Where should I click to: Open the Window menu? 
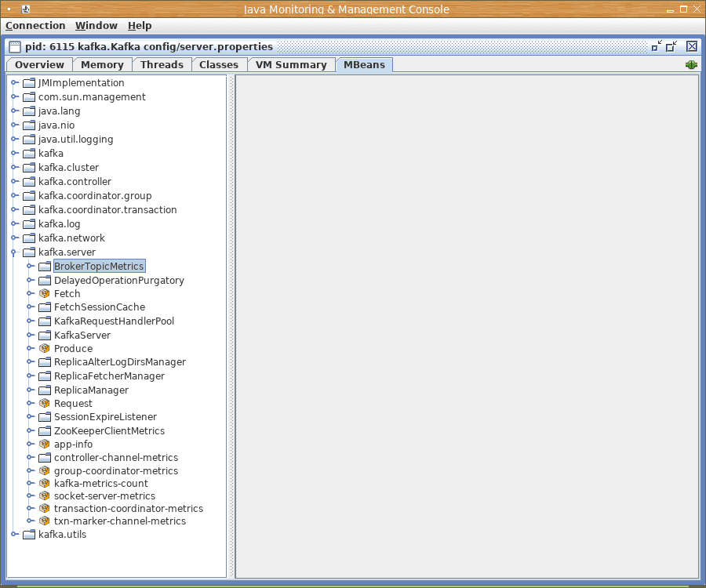pos(96,26)
